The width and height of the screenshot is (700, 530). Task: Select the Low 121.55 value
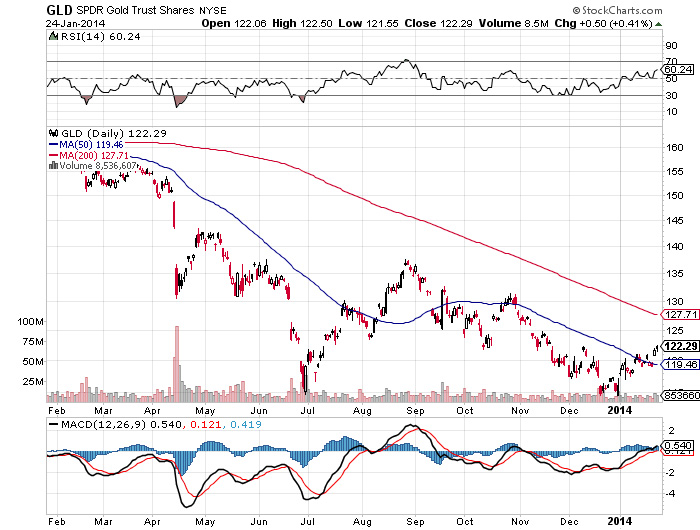coord(368,23)
